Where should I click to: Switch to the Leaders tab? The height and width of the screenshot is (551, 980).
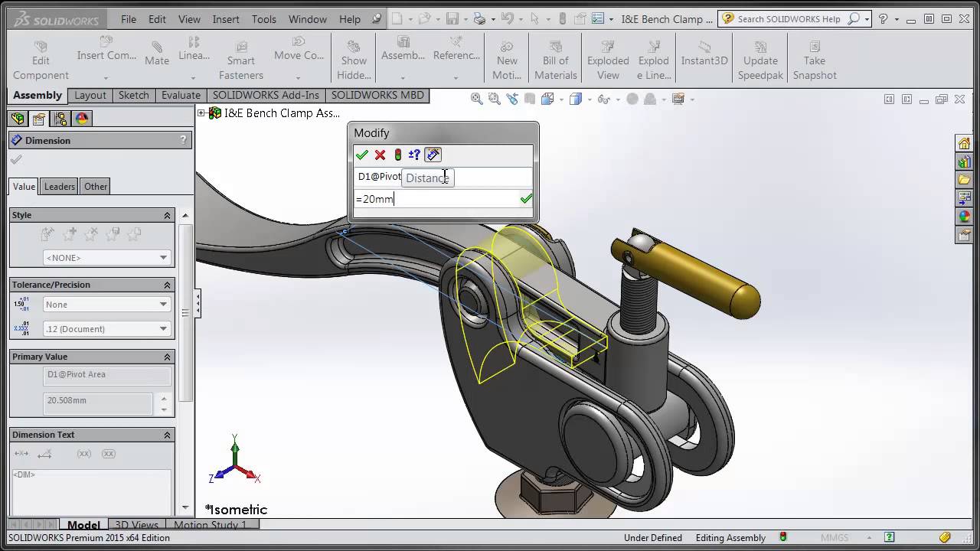60,186
